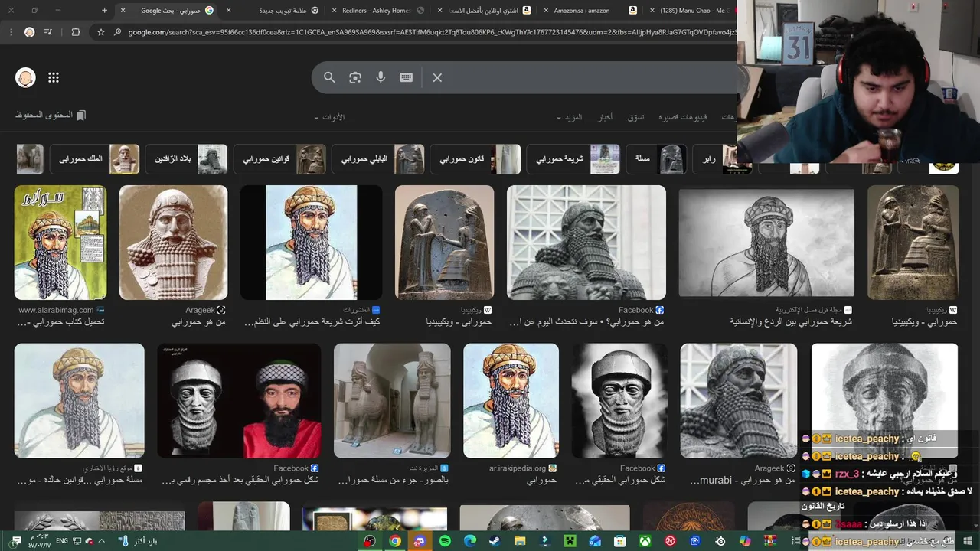This screenshot has height=551, width=980.
Task: Expand the الأدوات (Tools) dropdown
Action: [x=330, y=117]
